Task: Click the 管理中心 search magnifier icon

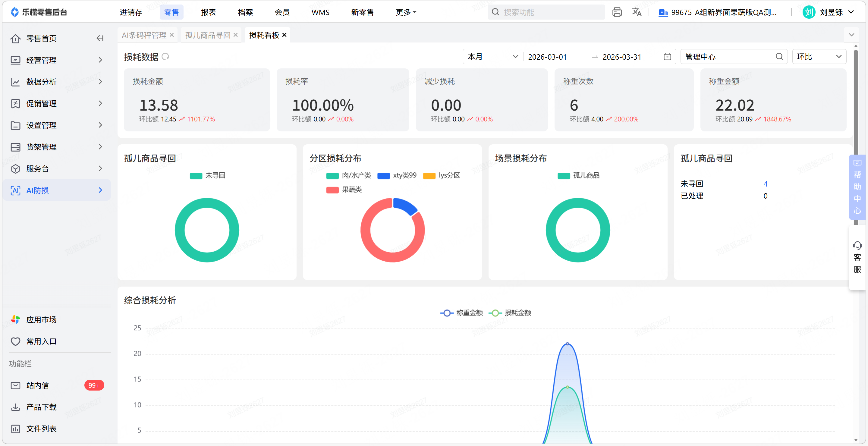Action: click(779, 57)
